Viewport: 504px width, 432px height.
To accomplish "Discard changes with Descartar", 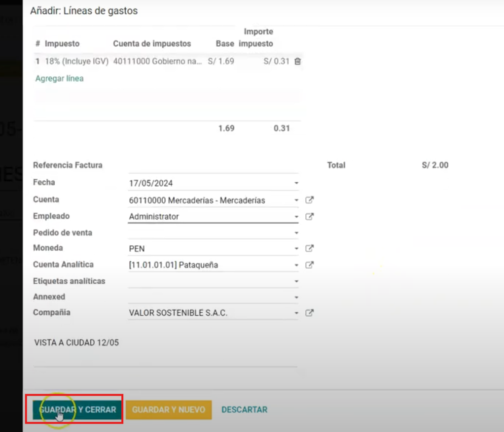I will pos(244,409).
